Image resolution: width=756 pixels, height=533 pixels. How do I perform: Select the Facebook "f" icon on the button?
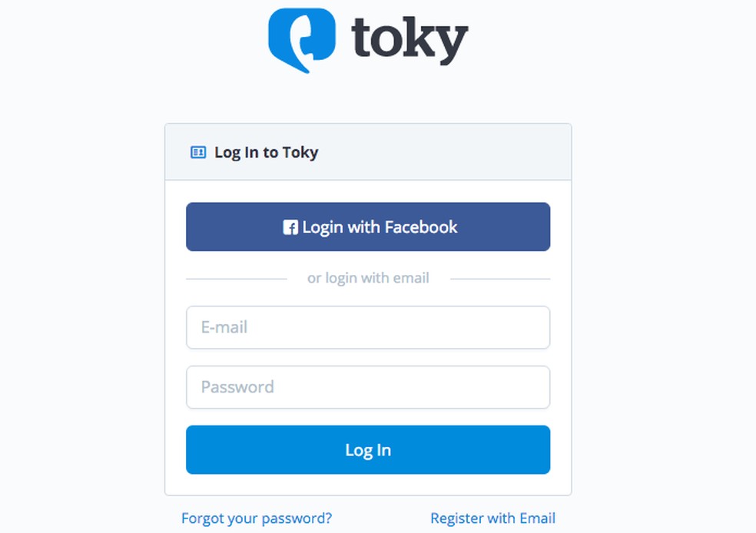pos(290,227)
